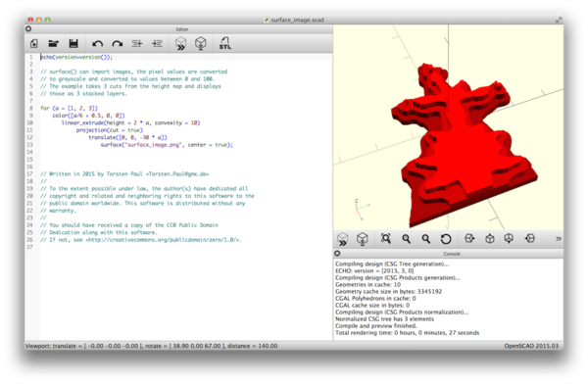588x384 pixels.
Task: Switch to the bottom view
Action: [509, 238]
